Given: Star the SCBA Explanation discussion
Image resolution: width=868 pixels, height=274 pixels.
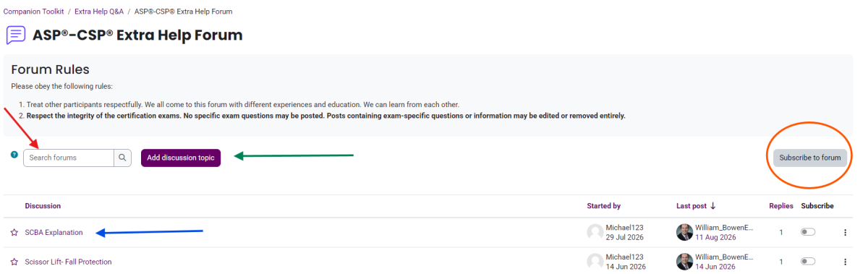Looking at the screenshot, I should 14,233.
